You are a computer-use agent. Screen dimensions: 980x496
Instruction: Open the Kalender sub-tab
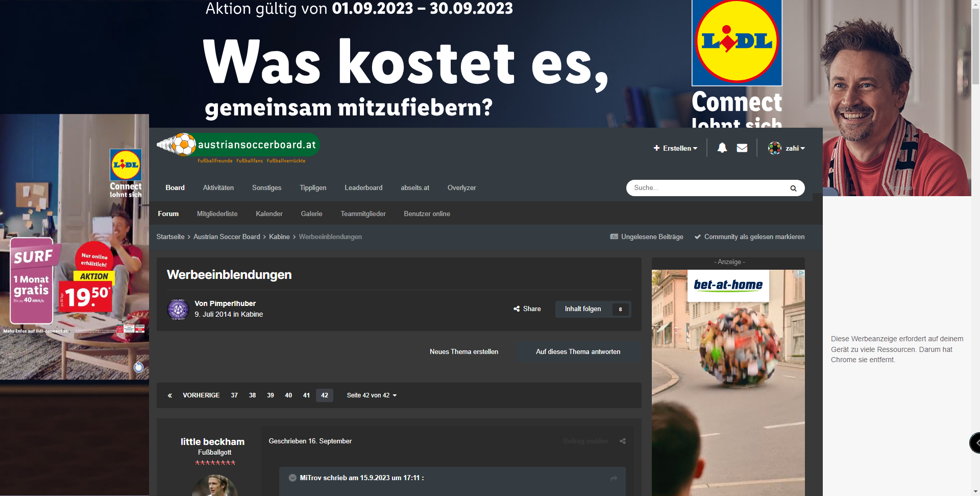click(269, 214)
